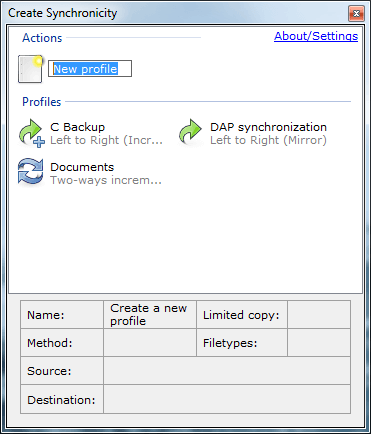Select the C Backup profile title
Screen dimensions: 371x434
(77, 127)
